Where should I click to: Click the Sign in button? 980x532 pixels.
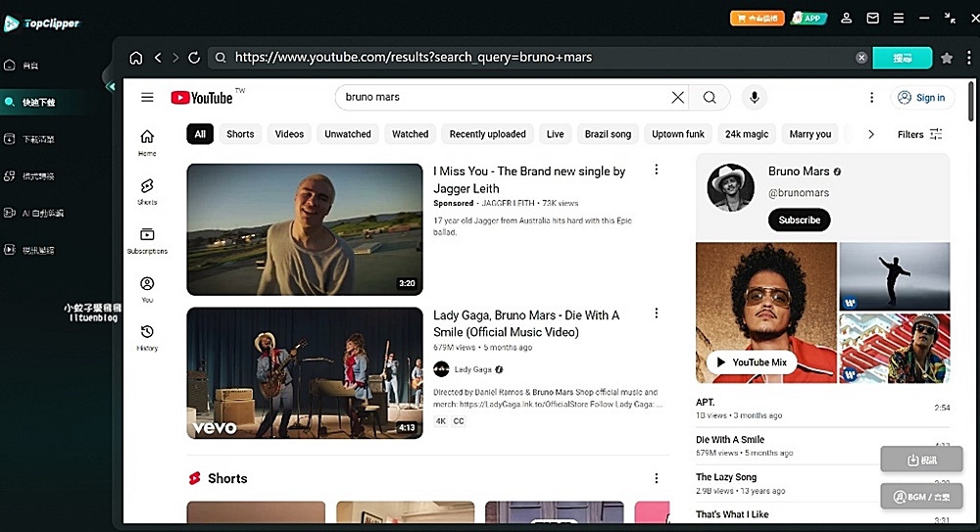click(x=922, y=98)
